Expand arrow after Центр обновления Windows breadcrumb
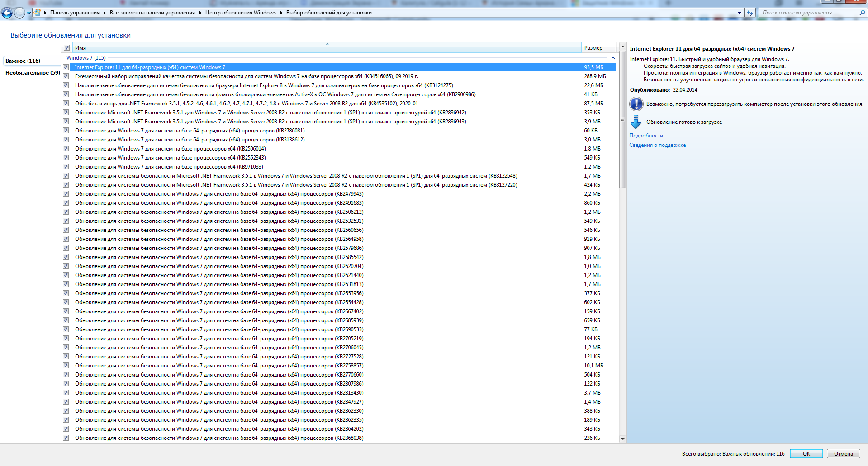Viewport: 868px width, 466px height. coord(281,13)
